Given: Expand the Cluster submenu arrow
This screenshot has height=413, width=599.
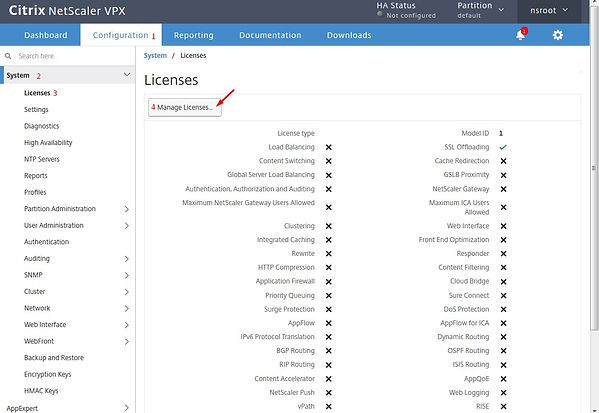Looking at the screenshot, I should (127, 292).
